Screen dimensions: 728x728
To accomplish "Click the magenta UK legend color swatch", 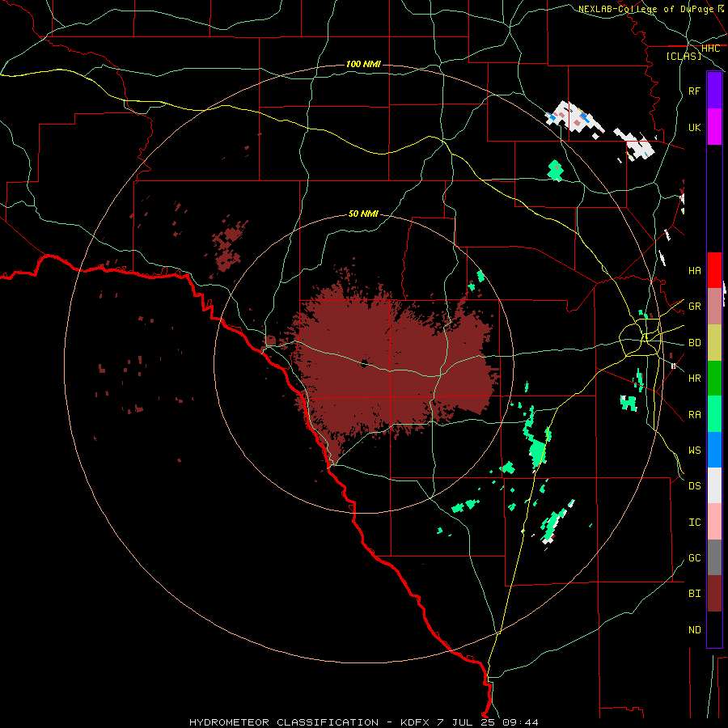I will [x=714, y=127].
